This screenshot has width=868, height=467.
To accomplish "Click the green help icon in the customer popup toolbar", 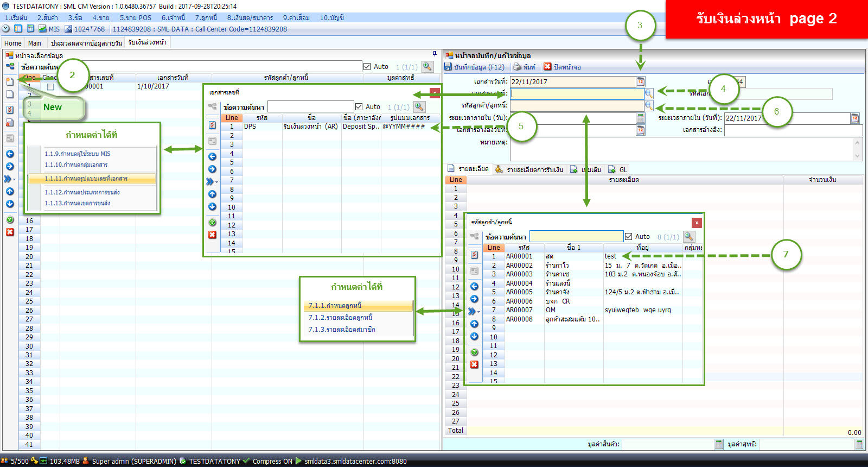I will coord(474,352).
